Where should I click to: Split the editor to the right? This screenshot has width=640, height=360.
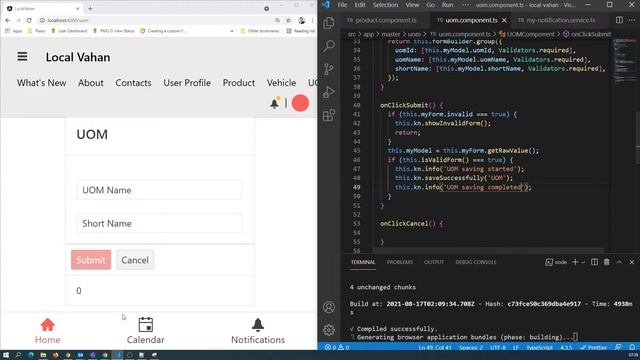point(619,20)
